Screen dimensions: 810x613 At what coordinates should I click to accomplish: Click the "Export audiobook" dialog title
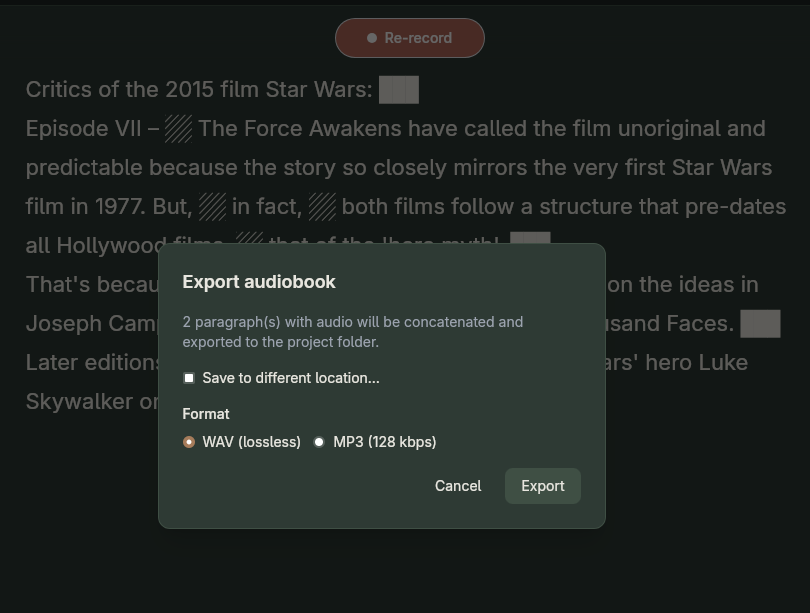click(259, 282)
